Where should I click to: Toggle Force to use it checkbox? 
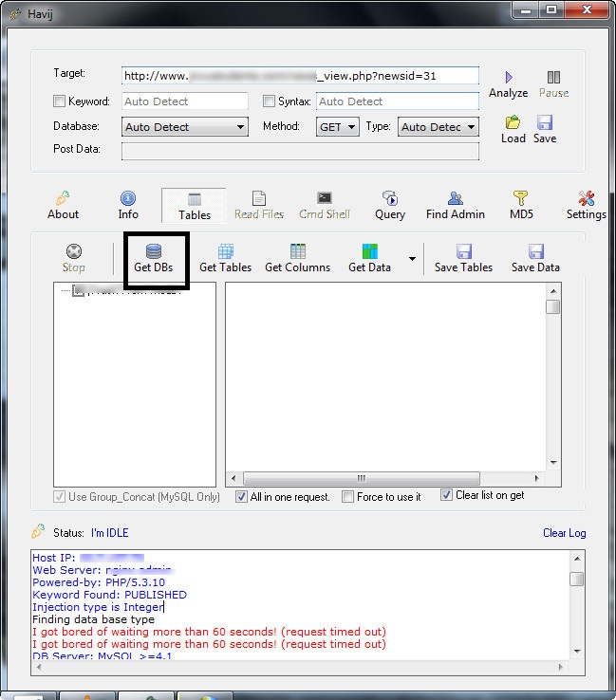coord(347,496)
